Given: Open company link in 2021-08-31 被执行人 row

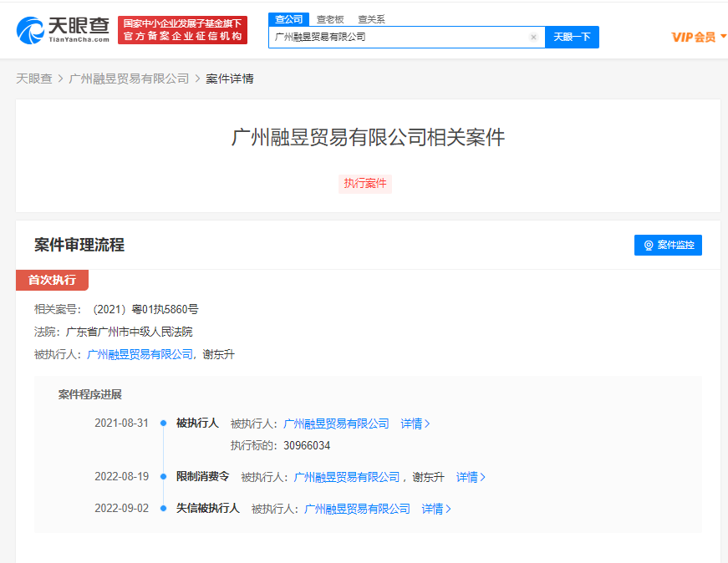Looking at the screenshot, I should [x=336, y=424].
